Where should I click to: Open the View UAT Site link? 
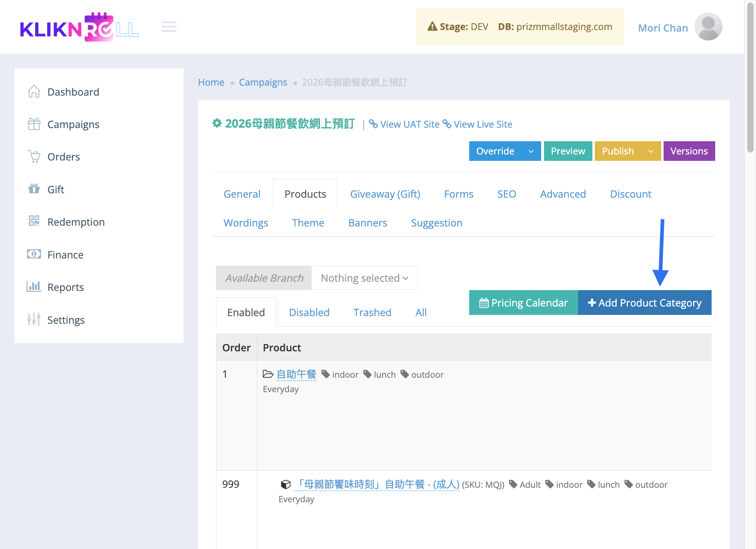[x=404, y=124]
